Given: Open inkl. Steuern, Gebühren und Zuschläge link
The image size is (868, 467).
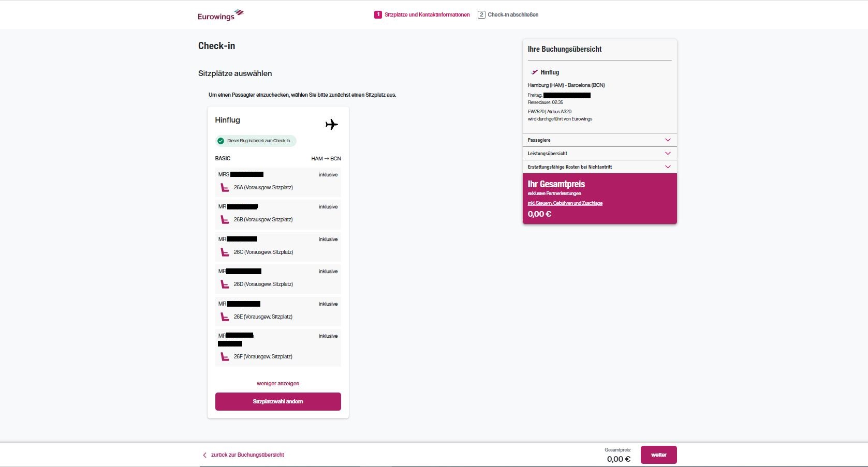Looking at the screenshot, I should [565, 203].
